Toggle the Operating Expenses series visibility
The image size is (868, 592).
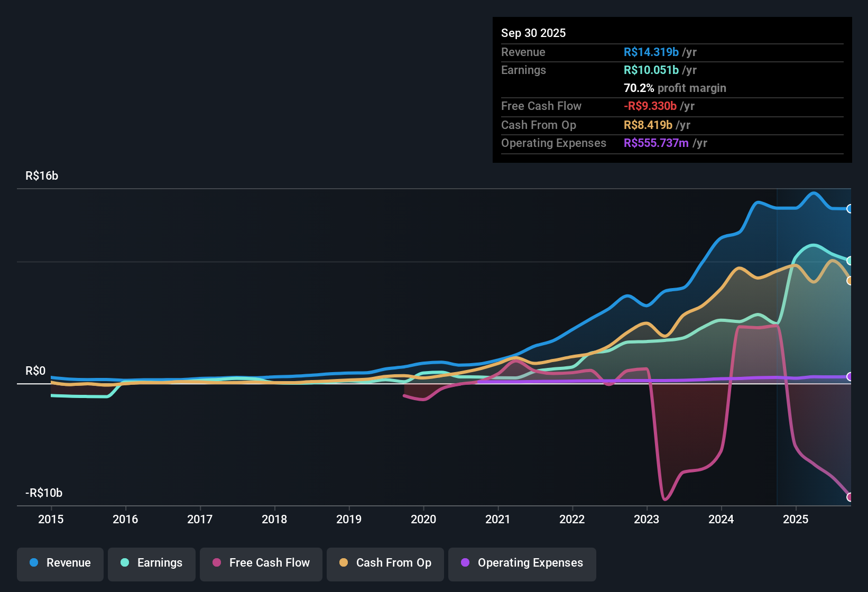tap(522, 563)
